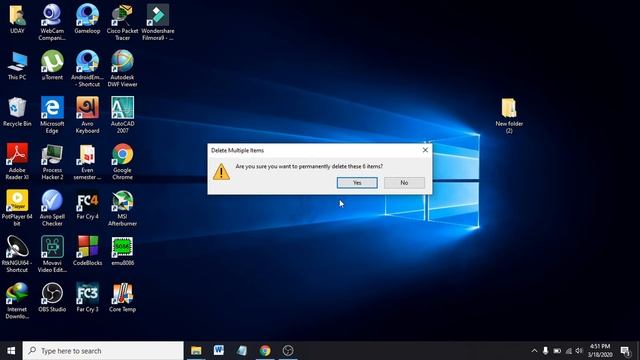Select the Movavi Video Editor icon

pyautogui.click(x=52, y=255)
